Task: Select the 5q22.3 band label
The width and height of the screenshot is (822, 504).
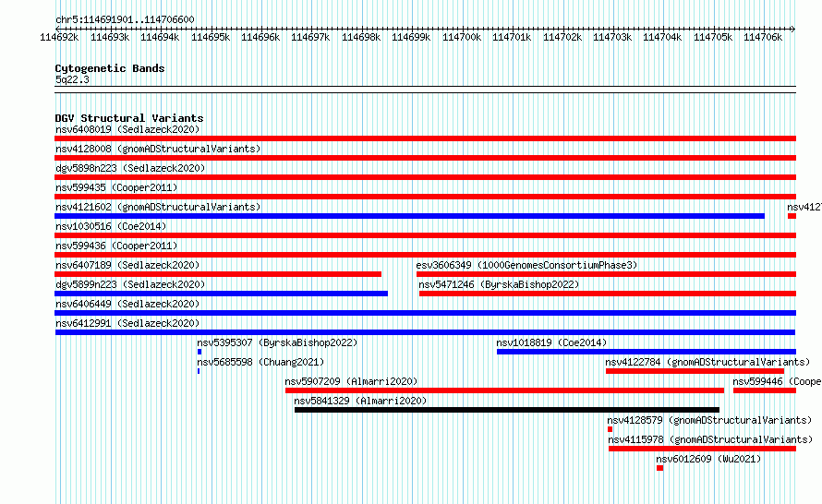Action: pyautogui.click(x=72, y=79)
